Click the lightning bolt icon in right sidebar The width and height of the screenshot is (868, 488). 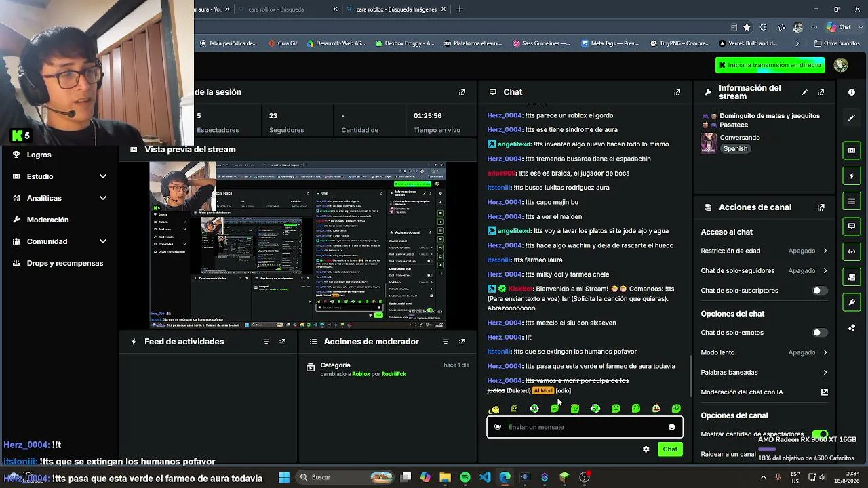[x=852, y=176]
